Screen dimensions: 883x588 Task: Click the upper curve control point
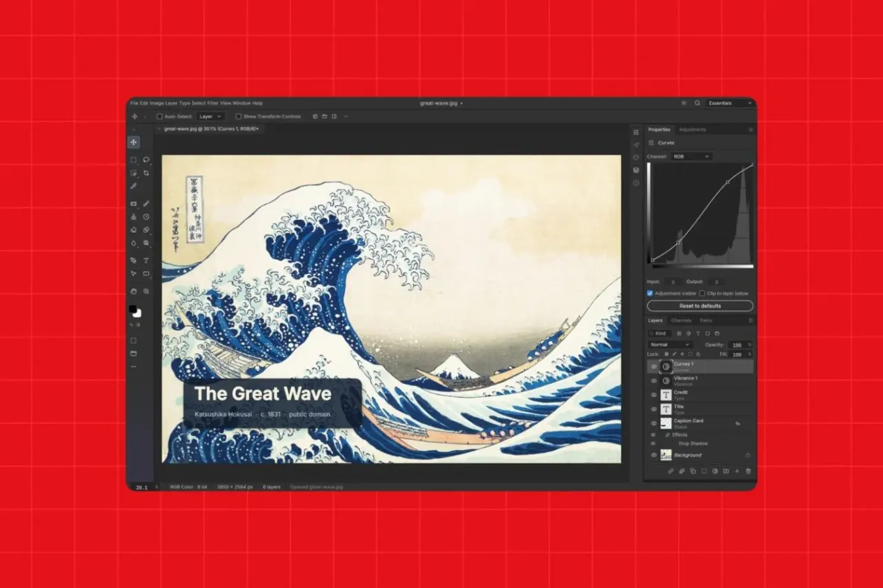(x=728, y=182)
